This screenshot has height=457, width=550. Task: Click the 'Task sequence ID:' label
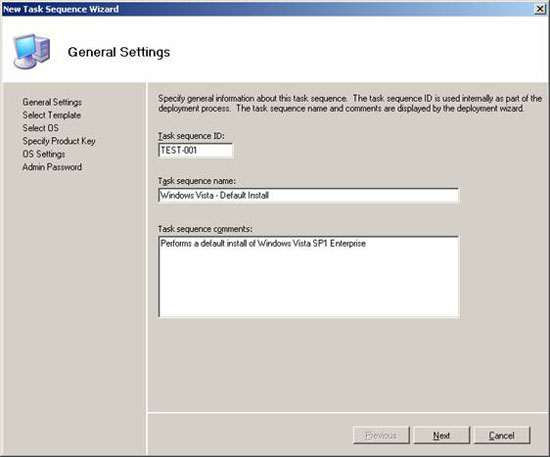pyautogui.click(x=191, y=136)
